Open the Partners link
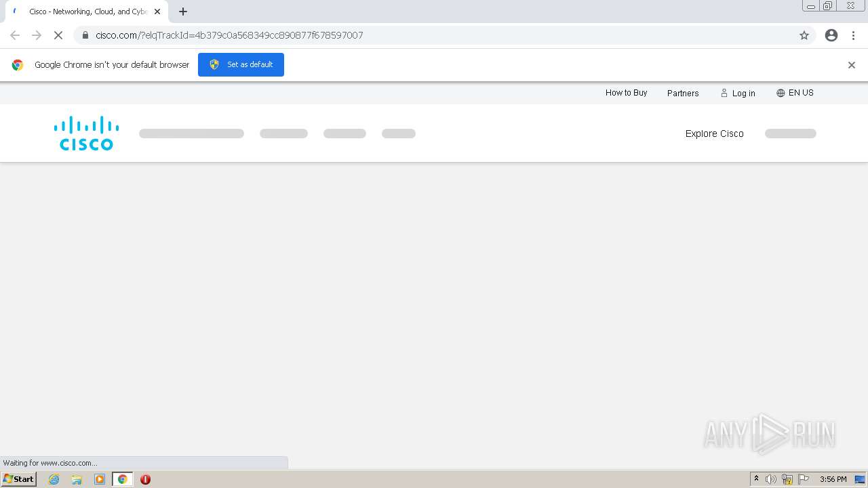 (x=683, y=93)
